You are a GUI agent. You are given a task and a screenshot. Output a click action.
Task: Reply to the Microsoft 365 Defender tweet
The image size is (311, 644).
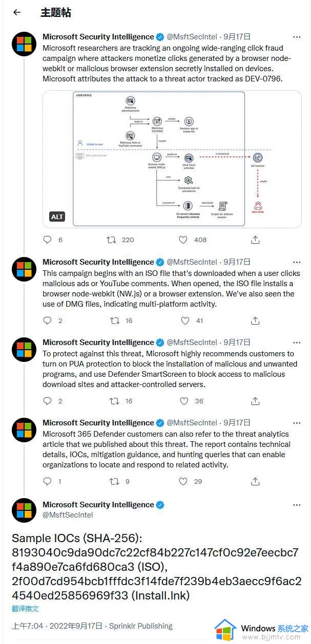(x=48, y=481)
